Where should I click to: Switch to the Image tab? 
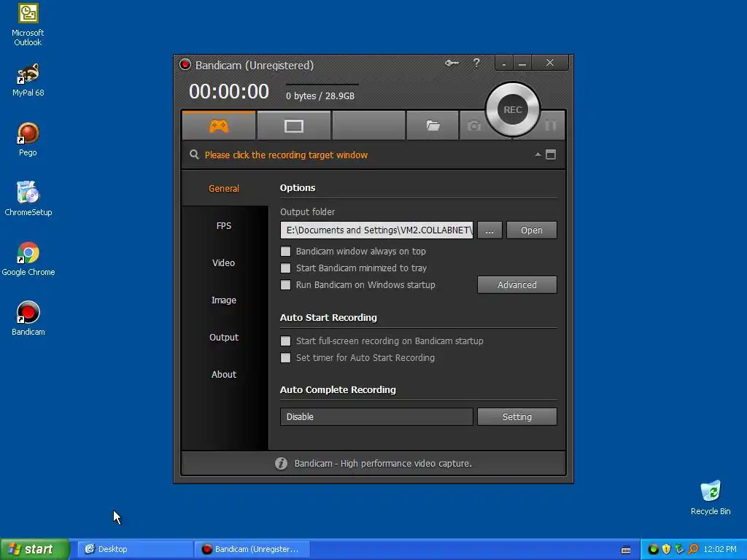point(224,300)
